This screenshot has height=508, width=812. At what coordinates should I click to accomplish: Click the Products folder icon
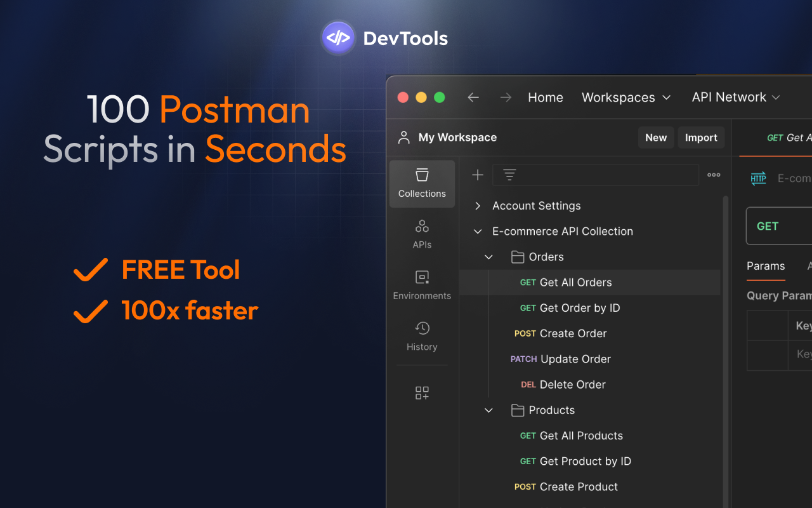pos(518,410)
